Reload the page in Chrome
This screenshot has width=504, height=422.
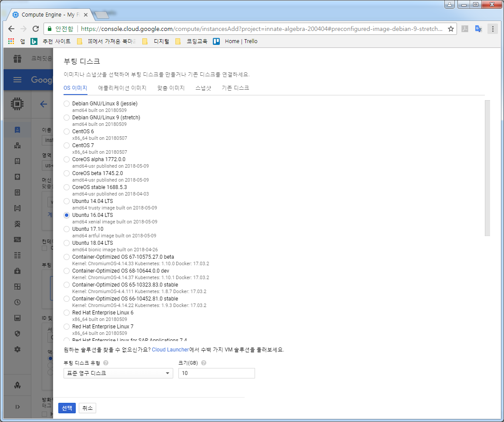click(x=36, y=29)
